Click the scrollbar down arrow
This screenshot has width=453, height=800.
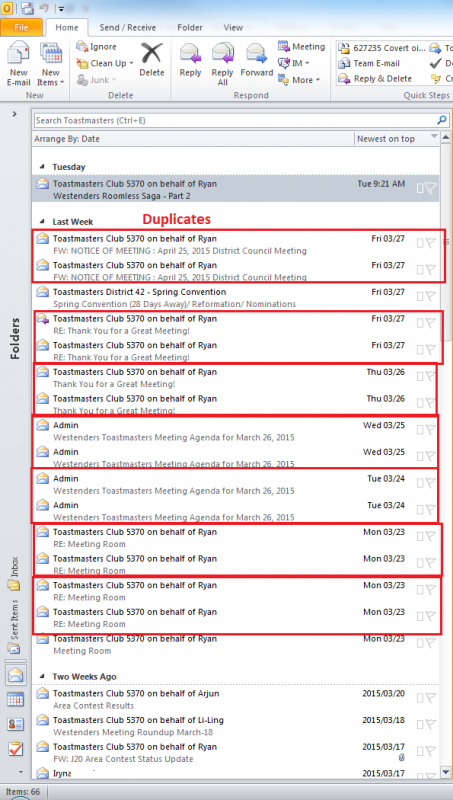[446, 772]
